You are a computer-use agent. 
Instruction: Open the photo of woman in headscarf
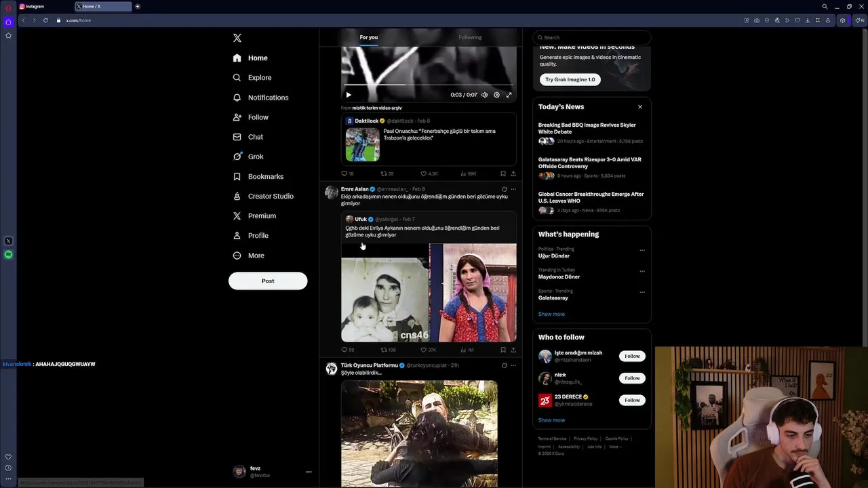473,293
